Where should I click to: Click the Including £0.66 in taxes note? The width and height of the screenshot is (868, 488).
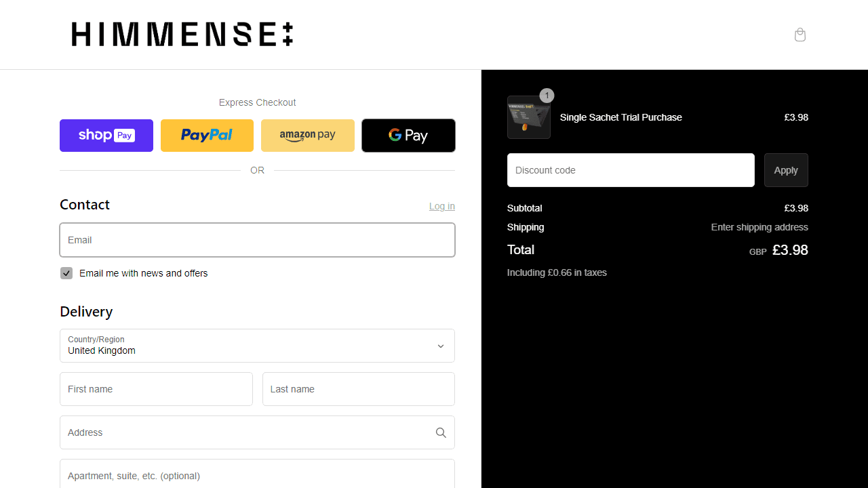point(557,272)
